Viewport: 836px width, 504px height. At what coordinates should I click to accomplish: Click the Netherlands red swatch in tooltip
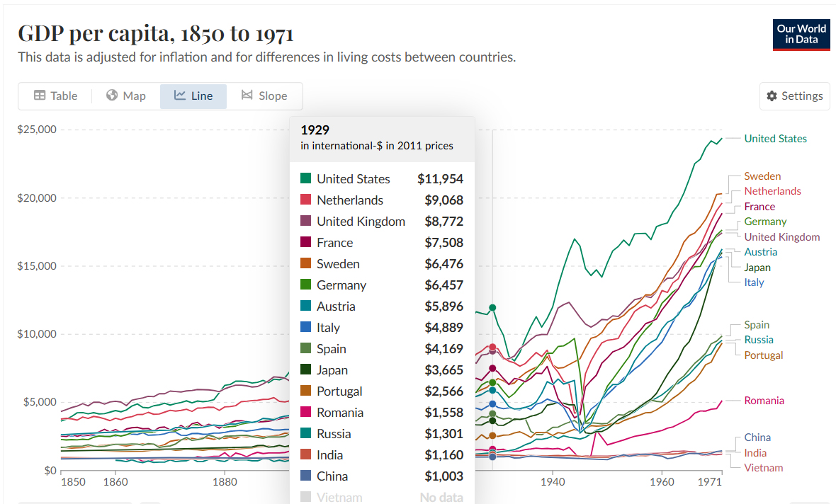pyautogui.click(x=306, y=200)
